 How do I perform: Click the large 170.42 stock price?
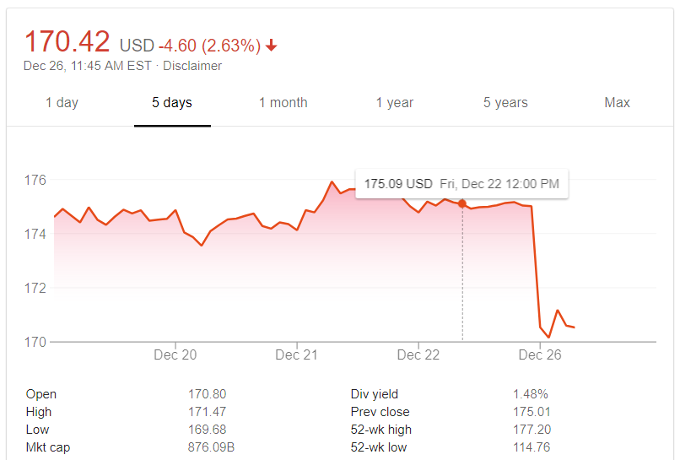click(67, 43)
